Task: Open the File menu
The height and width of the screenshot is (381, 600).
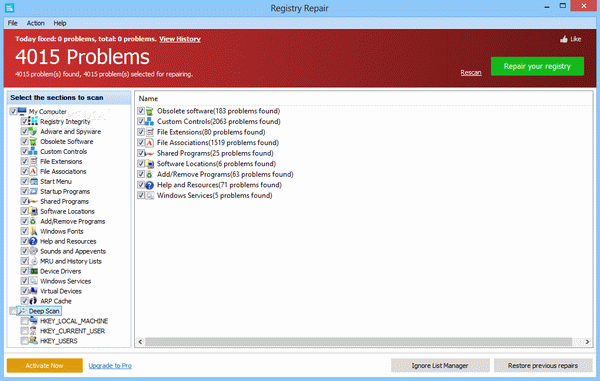Action: point(12,23)
